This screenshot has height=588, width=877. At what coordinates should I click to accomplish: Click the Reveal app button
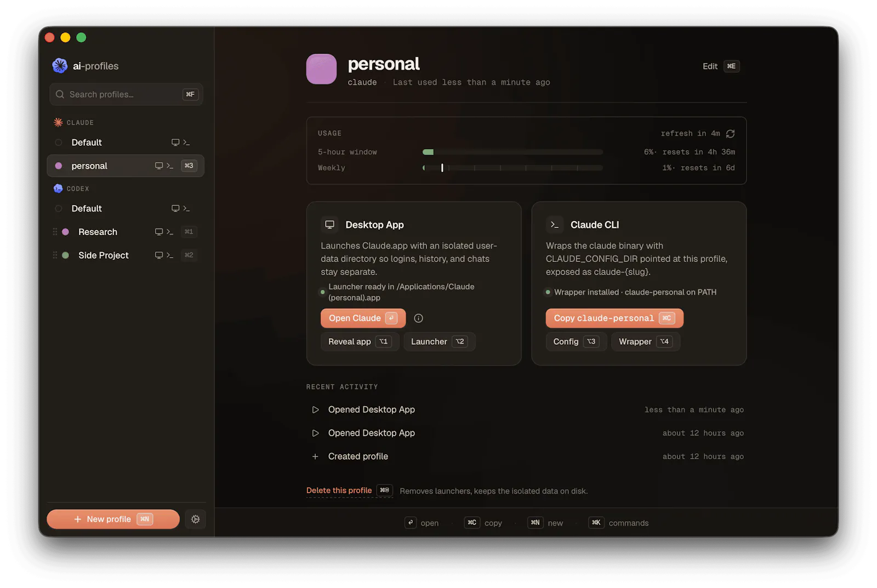[359, 341]
